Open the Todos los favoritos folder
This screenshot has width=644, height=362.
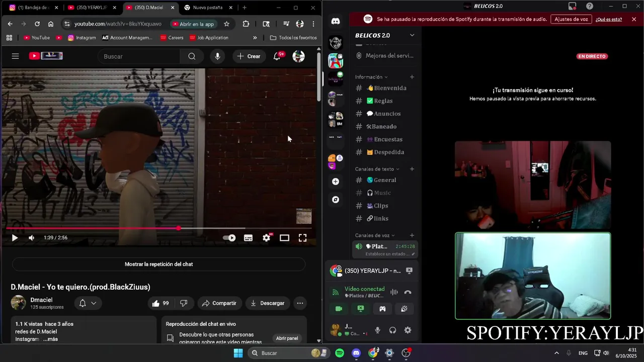[293, 38]
